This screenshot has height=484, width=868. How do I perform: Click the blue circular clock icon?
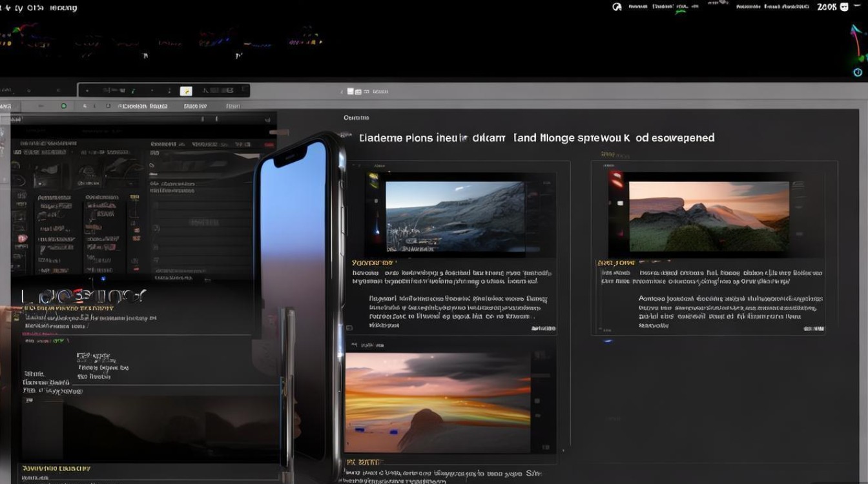pos(858,73)
